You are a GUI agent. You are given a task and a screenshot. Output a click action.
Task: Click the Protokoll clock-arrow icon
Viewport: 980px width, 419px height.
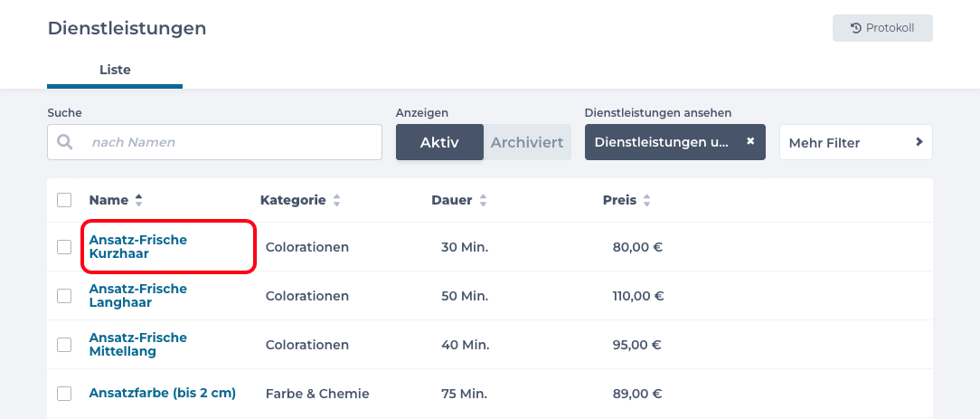point(856,28)
